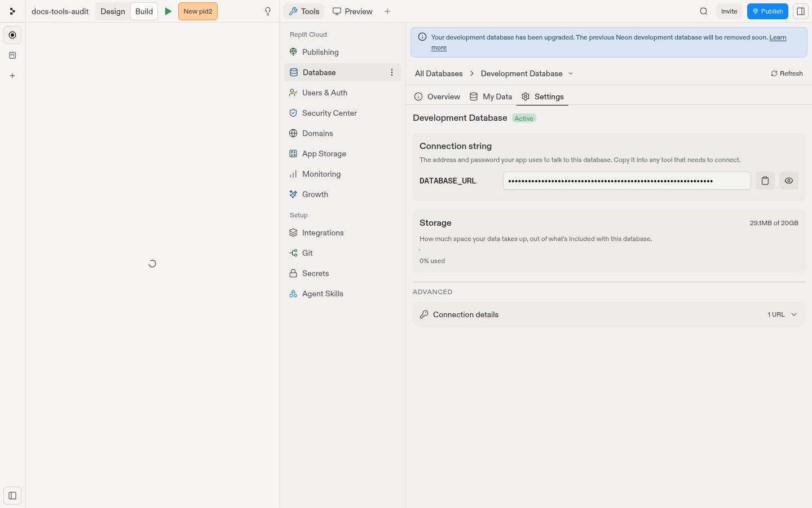Copy the connection string with clipboard icon
The height and width of the screenshot is (508, 812).
coord(765,181)
